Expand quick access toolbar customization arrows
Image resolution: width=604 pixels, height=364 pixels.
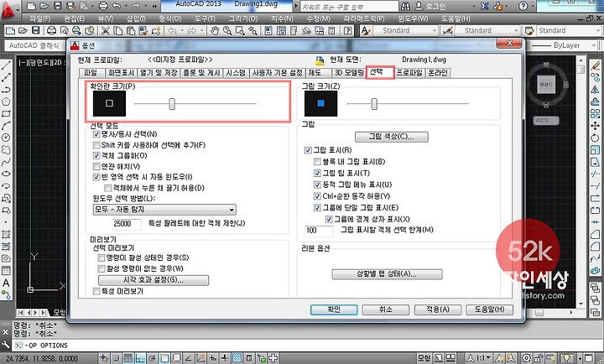[x=154, y=6]
